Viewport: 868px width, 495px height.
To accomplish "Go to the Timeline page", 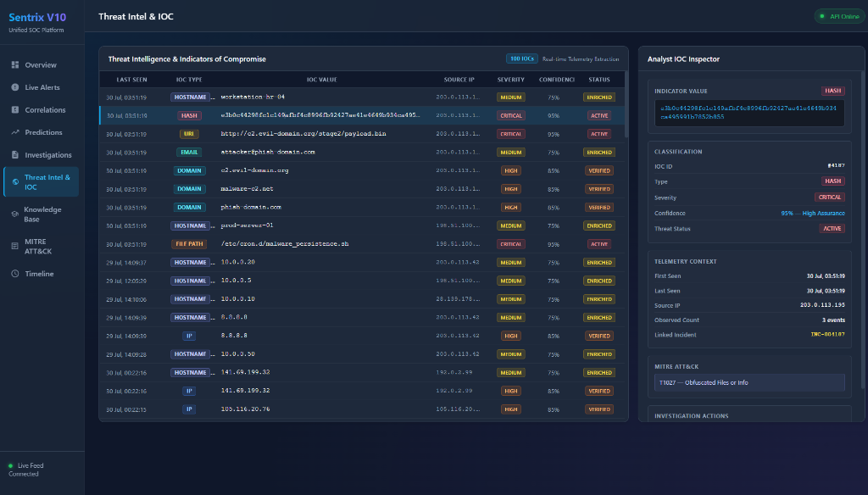I will click(41, 274).
